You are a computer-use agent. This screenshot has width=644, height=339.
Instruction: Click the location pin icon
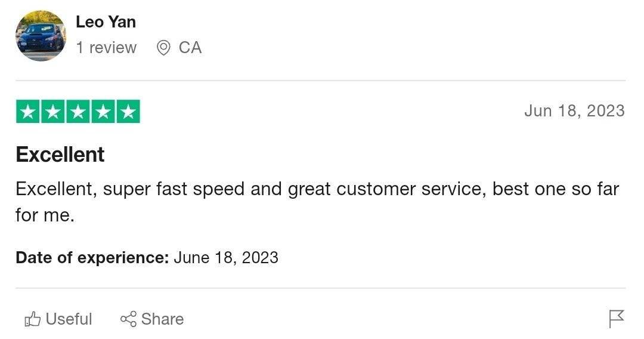pos(163,48)
